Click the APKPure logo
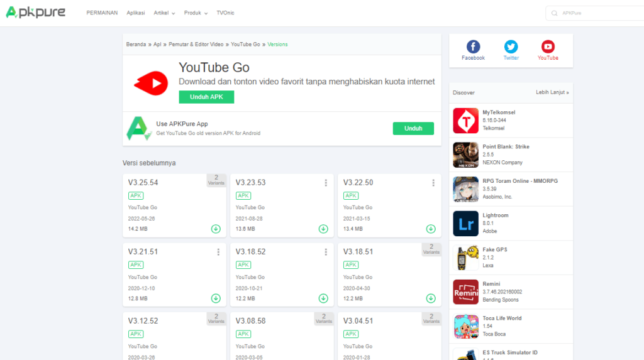This screenshot has width=644, height=360. tap(35, 13)
